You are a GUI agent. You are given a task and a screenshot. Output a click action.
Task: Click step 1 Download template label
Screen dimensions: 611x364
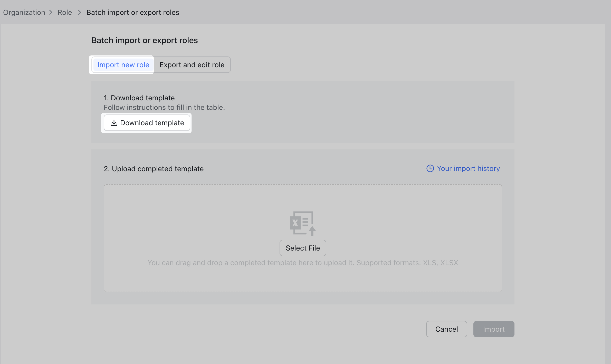[x=139, y=98]
